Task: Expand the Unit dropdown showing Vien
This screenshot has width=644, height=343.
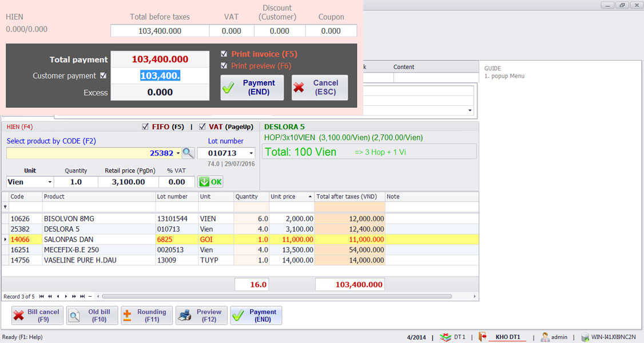Action: 50,182
